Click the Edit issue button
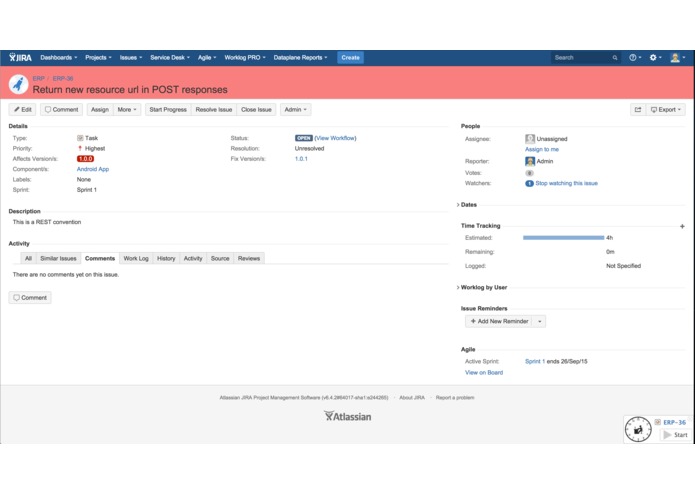 (23, 109)
